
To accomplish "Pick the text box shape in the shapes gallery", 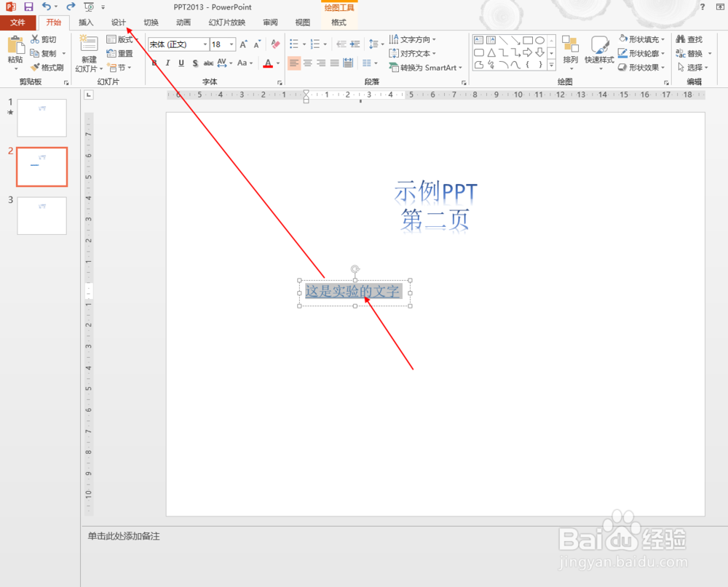I will (479, 41).
